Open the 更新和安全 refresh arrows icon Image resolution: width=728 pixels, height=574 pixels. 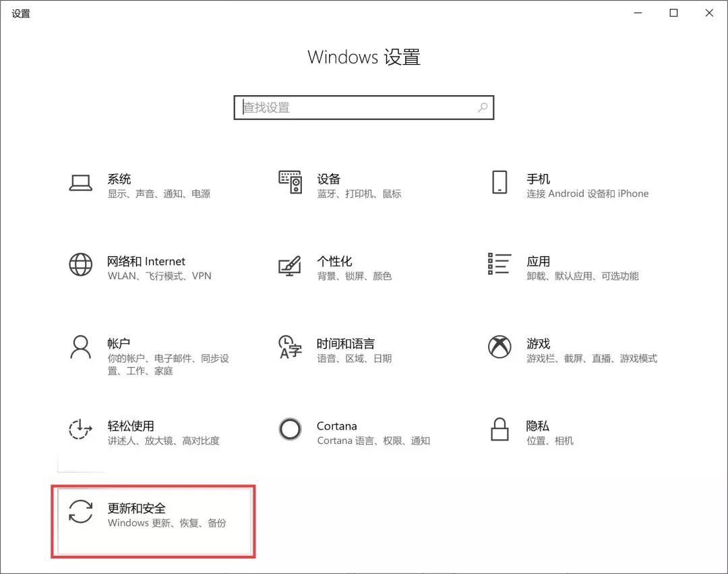click(81, 511)
